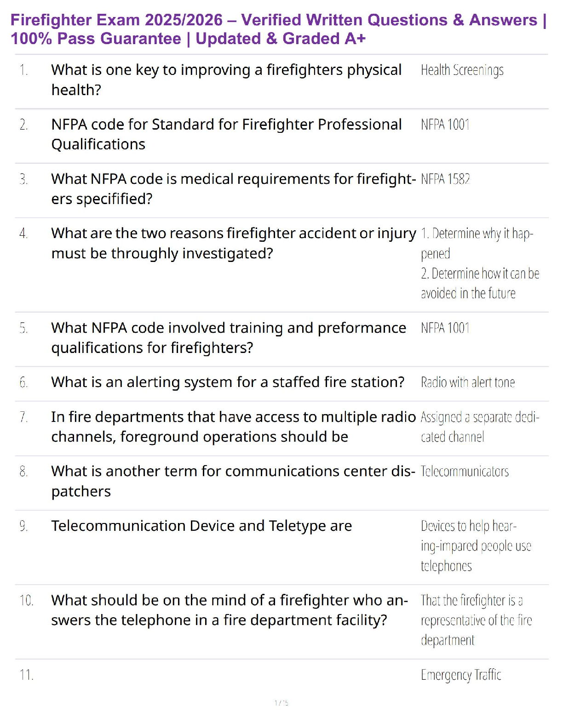This screenshot has width=563, height=728.
Task: Click the purple Firefighter Exam 2025/2026 title
Action: (x=278, y=29)
